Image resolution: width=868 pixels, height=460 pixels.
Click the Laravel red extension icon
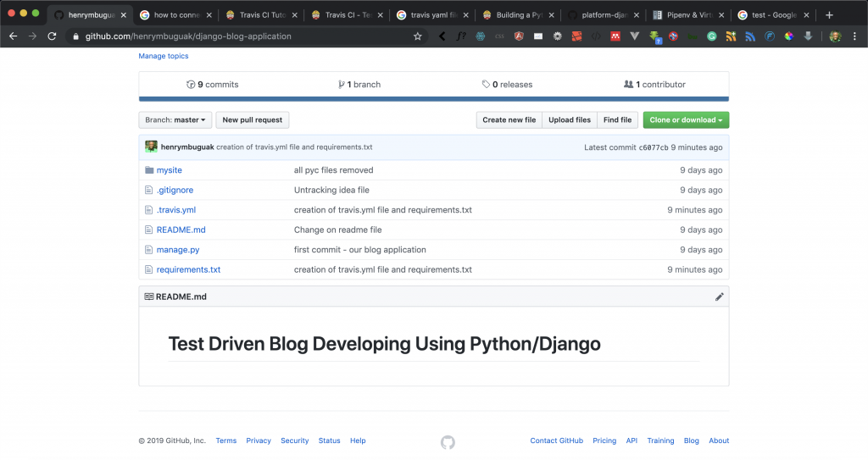coord(576,36)
